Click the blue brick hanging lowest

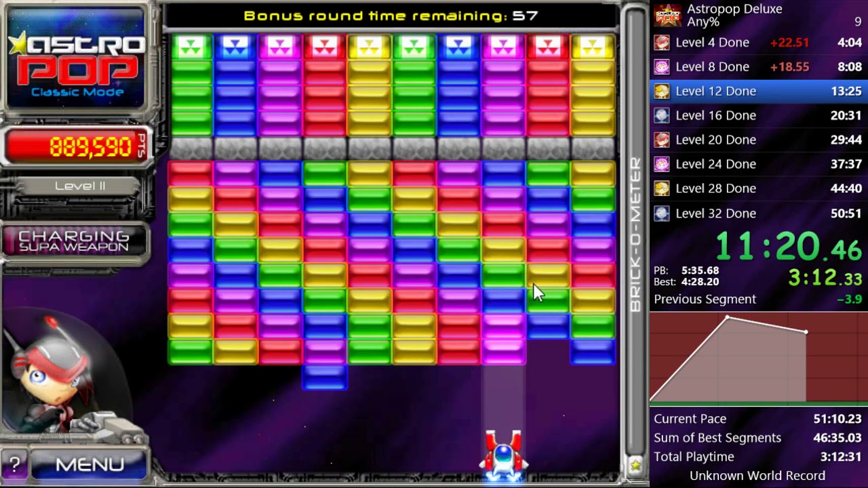[x=325, y=377]
